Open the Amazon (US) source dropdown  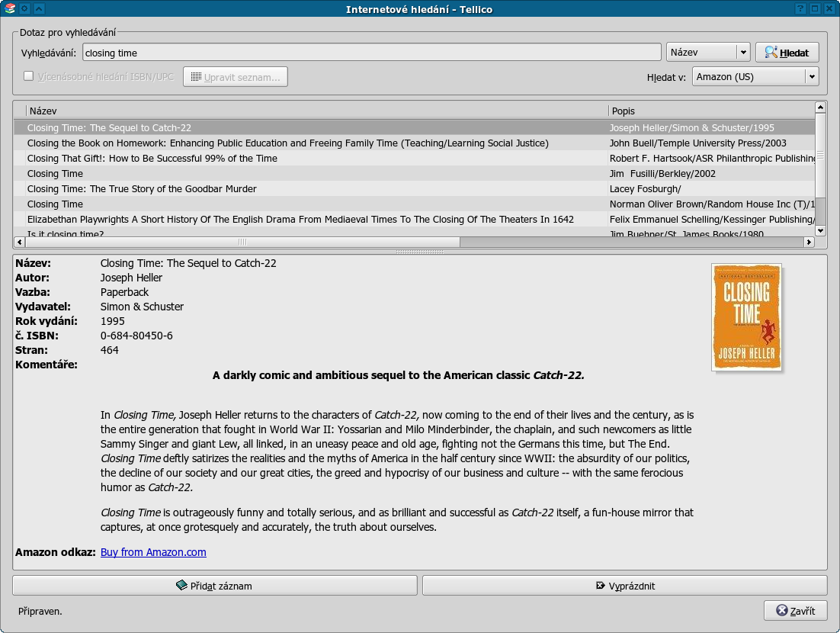[755, 76]
